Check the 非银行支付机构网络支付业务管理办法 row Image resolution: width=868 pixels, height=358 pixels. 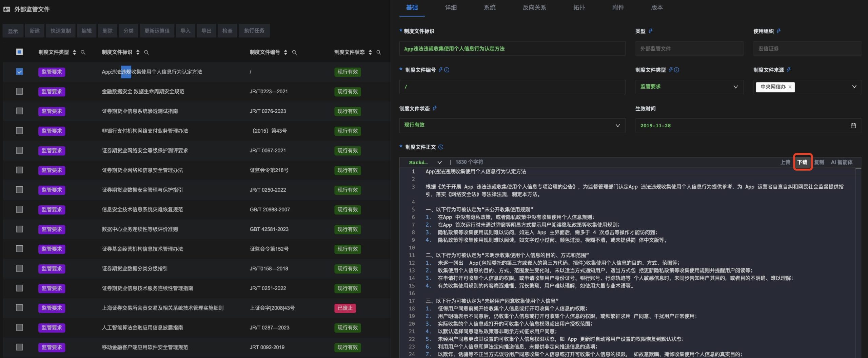(19, 131)
